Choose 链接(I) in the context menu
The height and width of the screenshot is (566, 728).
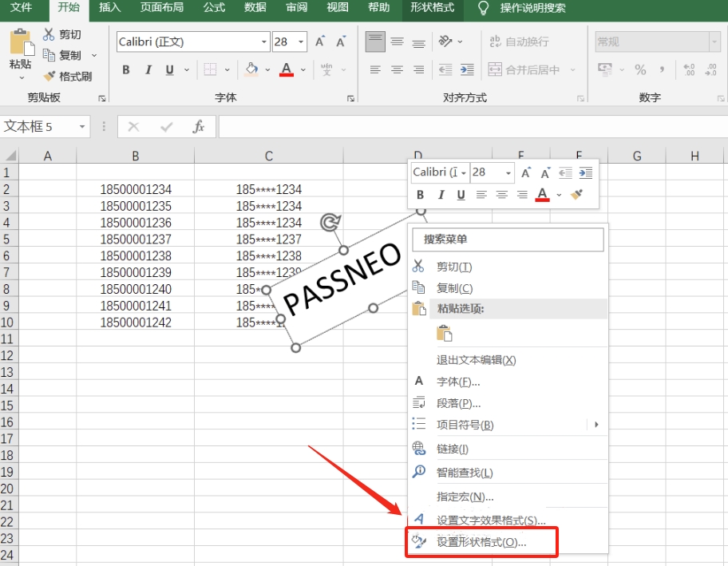pyautogui.click(x=508, y=449)
